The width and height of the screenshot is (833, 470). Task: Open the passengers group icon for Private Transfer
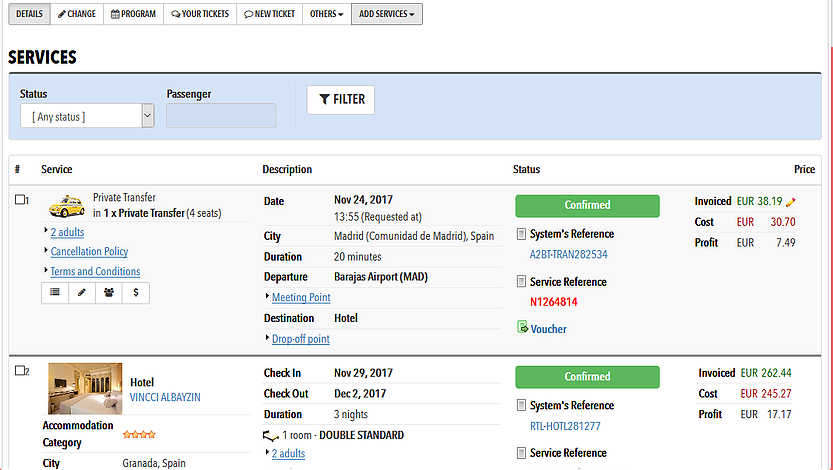(109, 293)
